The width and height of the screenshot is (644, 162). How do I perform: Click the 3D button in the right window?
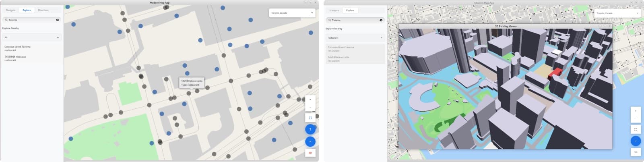click(x=636, y=152)
